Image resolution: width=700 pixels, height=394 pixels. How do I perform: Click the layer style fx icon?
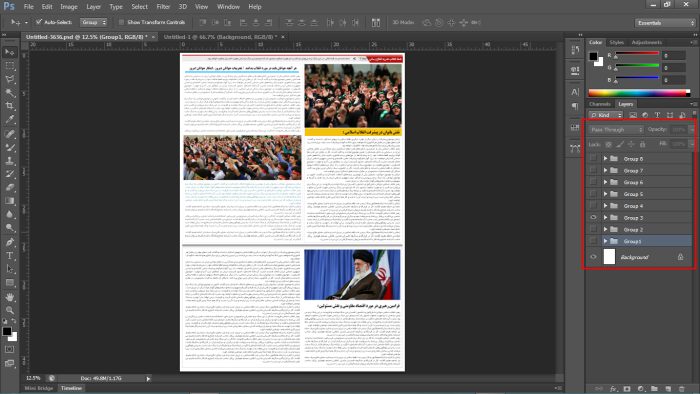point(613,389)
